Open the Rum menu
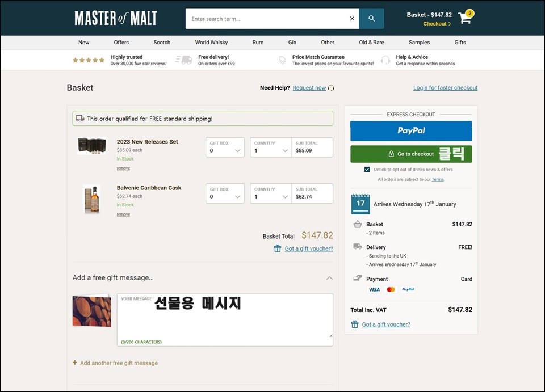Image resolution: width=545 pixels, height=392 pixels. coord(258,43)
